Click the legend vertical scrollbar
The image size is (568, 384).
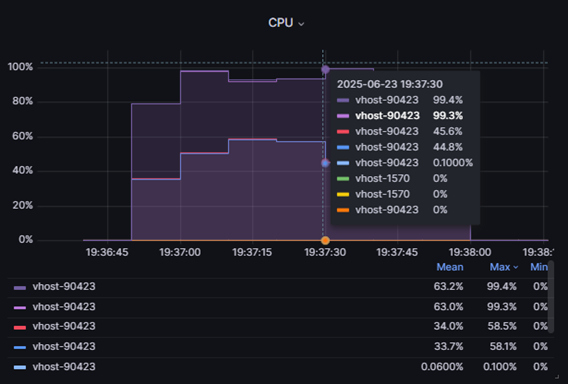pos(551,296)
